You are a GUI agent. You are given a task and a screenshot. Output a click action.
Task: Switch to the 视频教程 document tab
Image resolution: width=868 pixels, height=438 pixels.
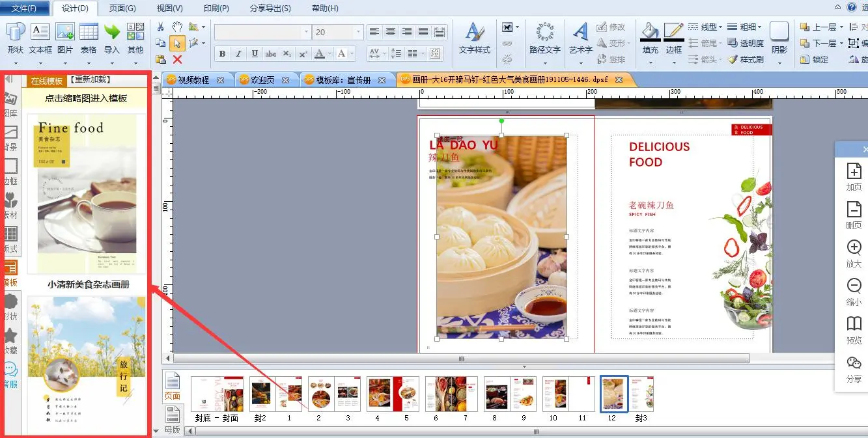193,79
